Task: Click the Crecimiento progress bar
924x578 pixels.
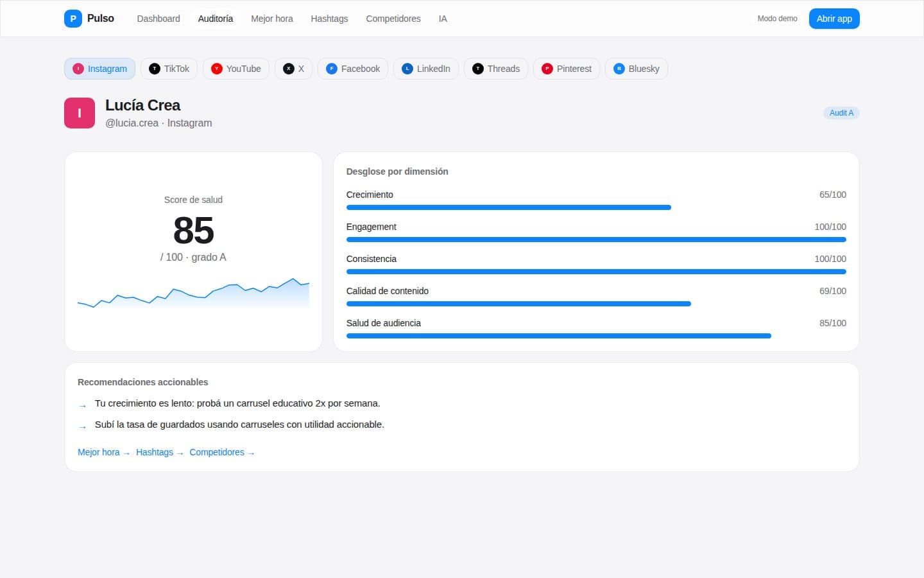Action: coord(596,207)
